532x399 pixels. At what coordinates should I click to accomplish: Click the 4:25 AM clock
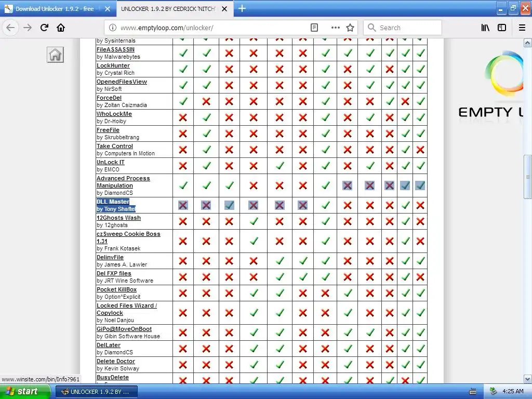tap(513, 391)
